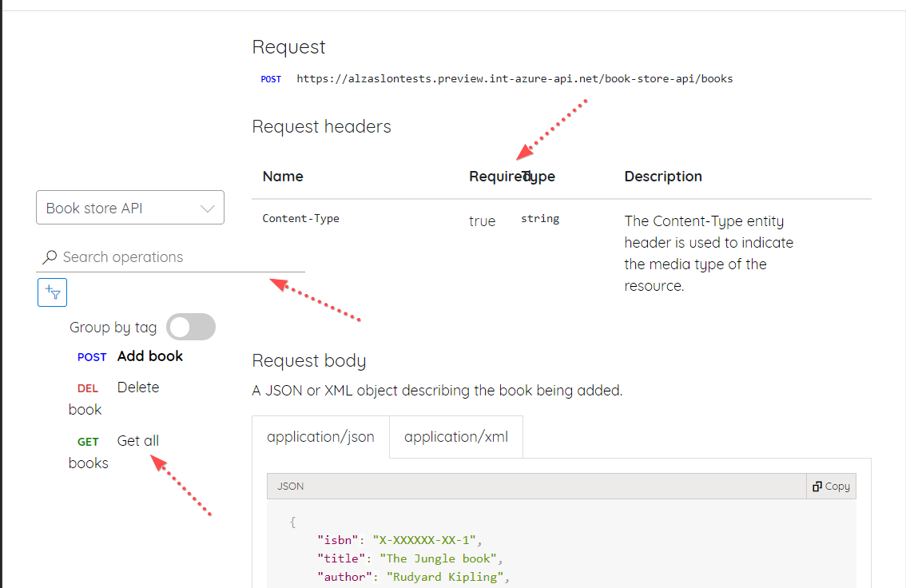
Task: Click the request URL for the books endpoint
Action: click(515, 78)
